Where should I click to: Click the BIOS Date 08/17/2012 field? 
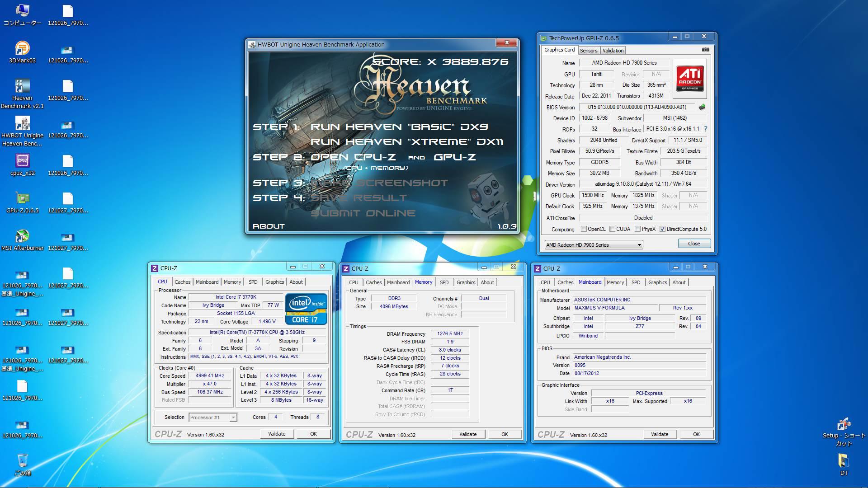click(639, 373)
